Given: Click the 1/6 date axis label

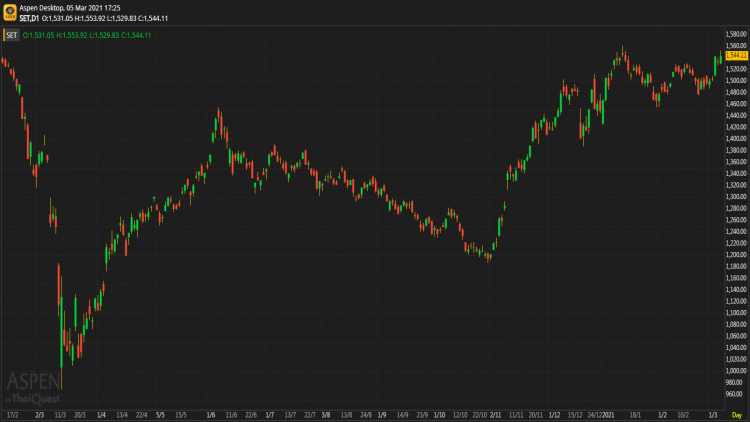Looking at the screenshot, I should click(210, 415).
